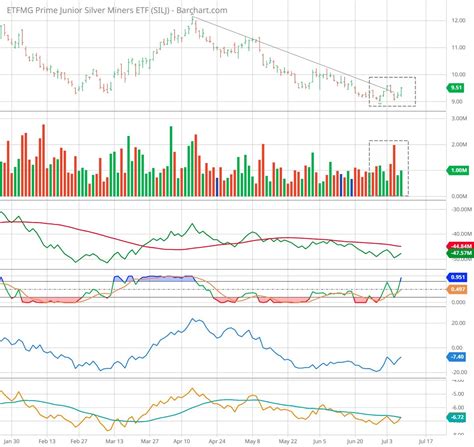The width and height of the screenshot is (474, 447).
Task: Click the 2.00M volume axis label
Action: click(459, 144)
